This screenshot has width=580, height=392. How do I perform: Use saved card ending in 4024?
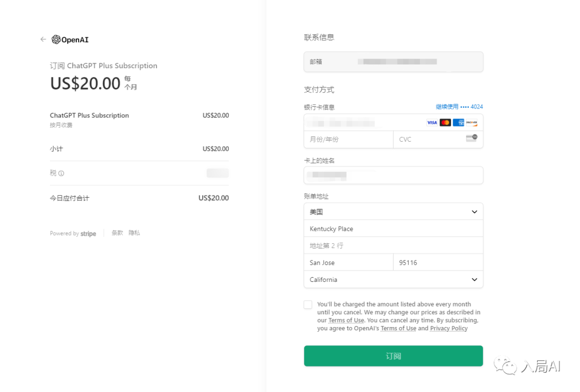click(459, 107)
